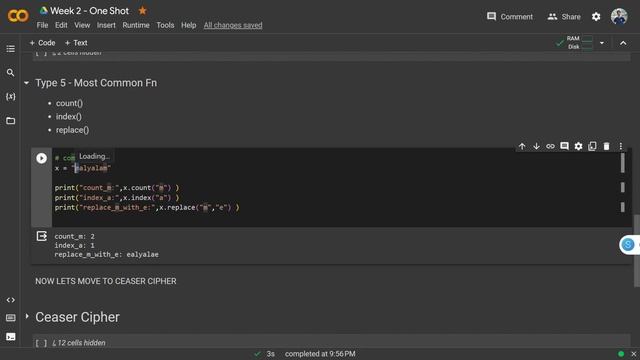The image size is (640, 360).
Task: Copy link to the cell
Action: pyautogui.click(x=550, y=146)
